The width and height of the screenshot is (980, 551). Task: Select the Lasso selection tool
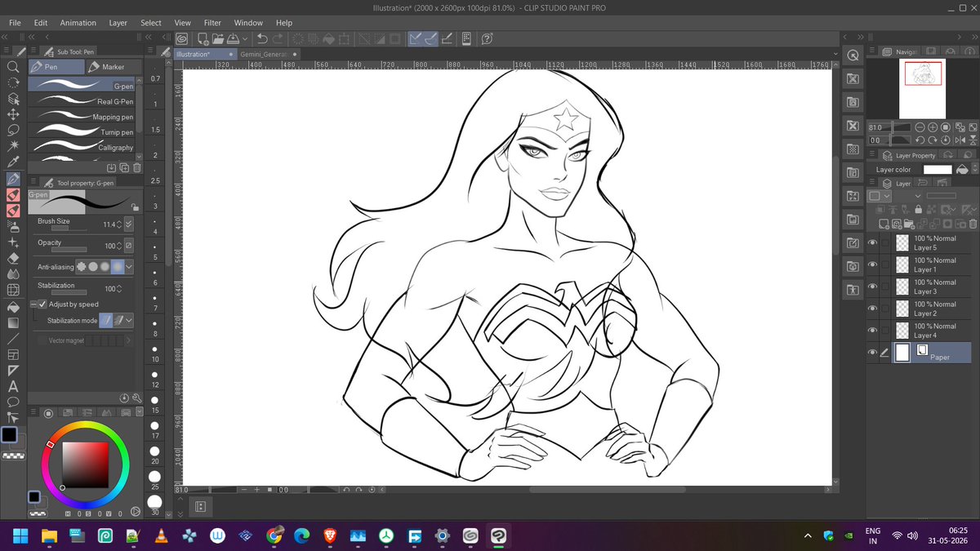(x=13, y=130)
